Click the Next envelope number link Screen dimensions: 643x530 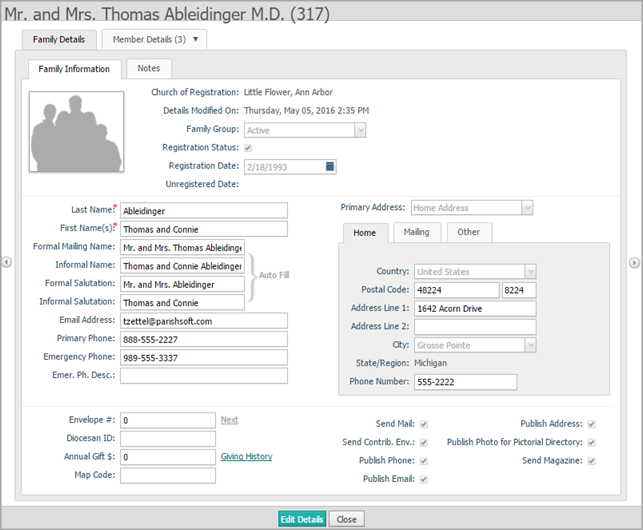coord(229,420)
